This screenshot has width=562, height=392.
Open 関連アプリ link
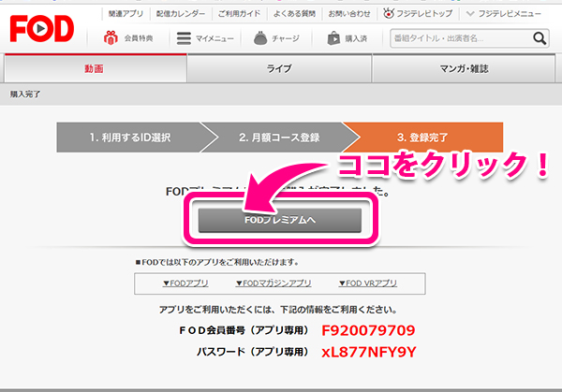coord(126,14)
